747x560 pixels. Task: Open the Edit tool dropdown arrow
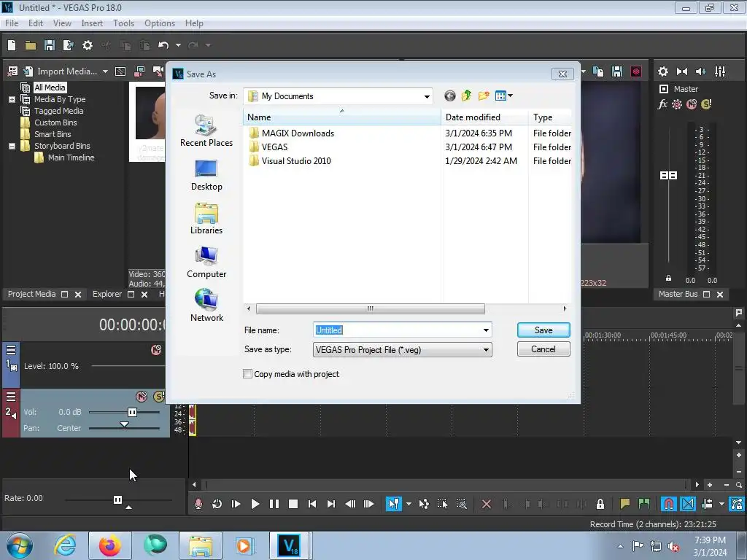(x=409, y=504)
